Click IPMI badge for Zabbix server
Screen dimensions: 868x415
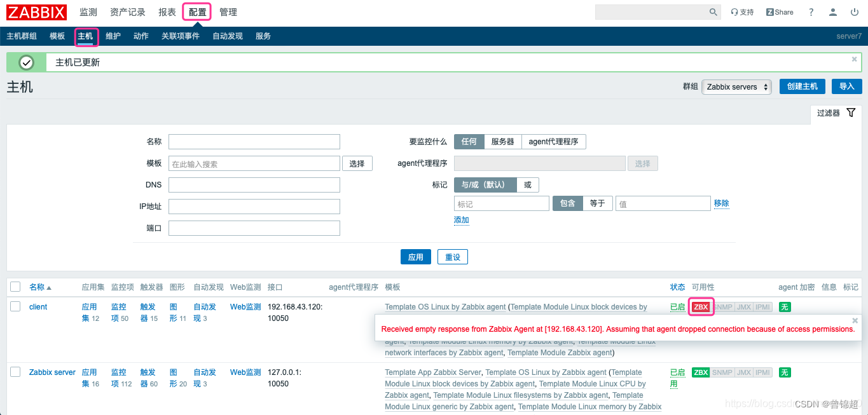[762, 372]
